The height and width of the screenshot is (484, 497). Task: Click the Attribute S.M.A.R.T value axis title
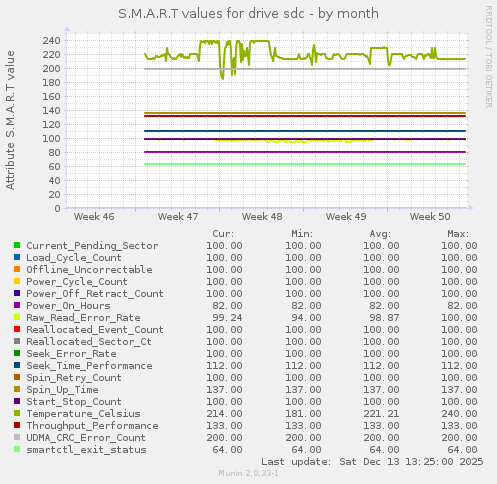coord(10,120)
